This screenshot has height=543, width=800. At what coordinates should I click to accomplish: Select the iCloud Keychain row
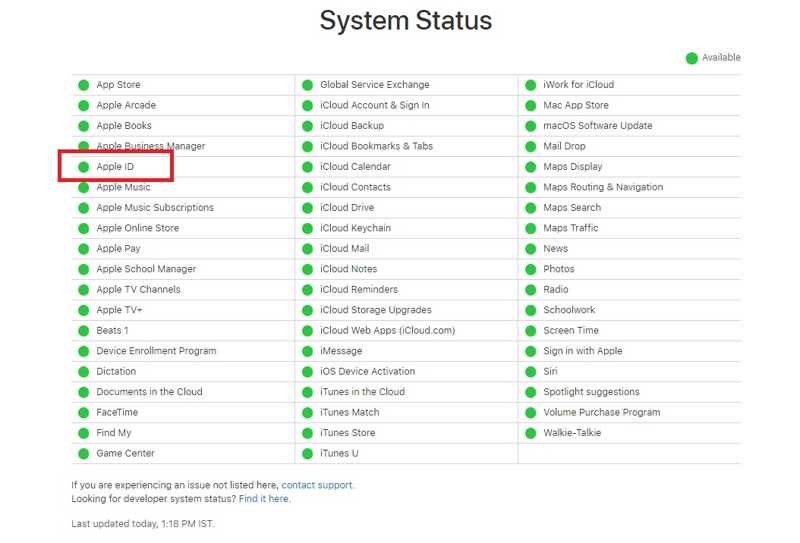click(x=407, y=228)
